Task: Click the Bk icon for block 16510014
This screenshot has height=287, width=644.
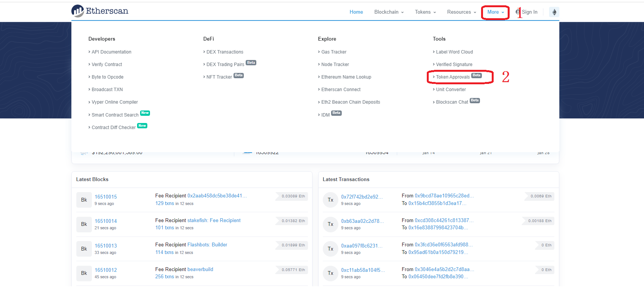Action: point(84,224)
